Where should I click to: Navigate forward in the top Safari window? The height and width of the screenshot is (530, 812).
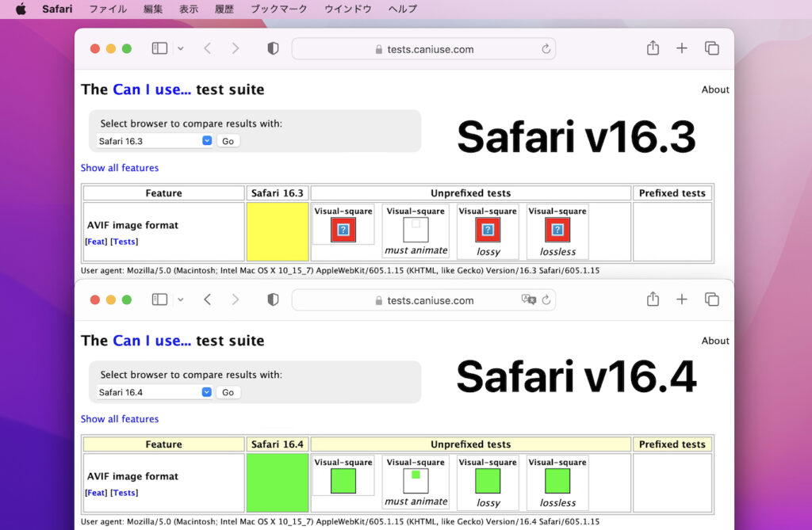(x=236, y=48)
